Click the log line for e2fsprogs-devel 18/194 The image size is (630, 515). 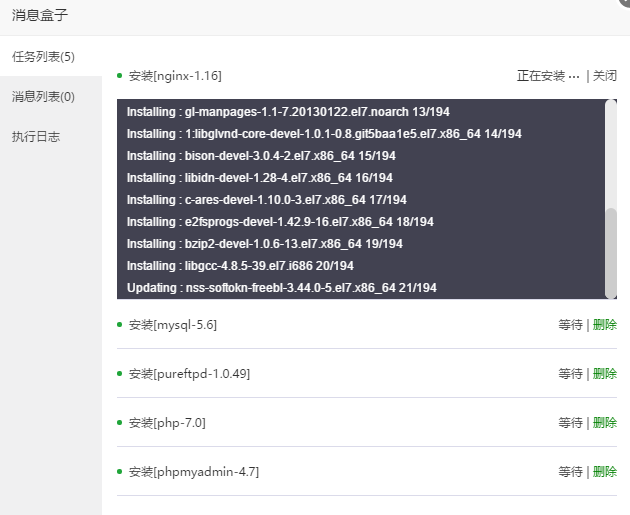pyautogui.click(x=280, y=222)
